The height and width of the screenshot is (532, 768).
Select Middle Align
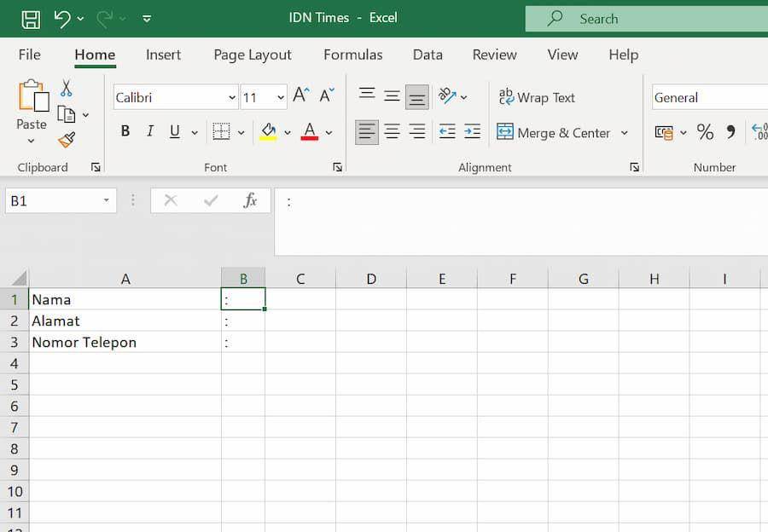click(392, 96)
